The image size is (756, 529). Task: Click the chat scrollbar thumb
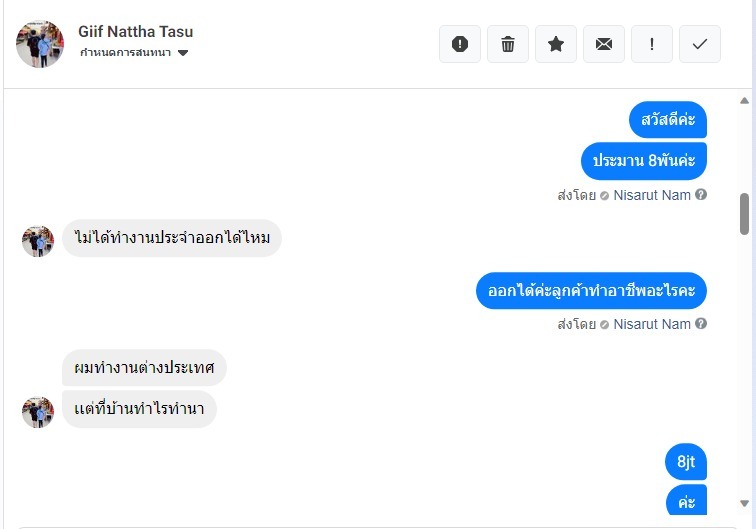744,214
